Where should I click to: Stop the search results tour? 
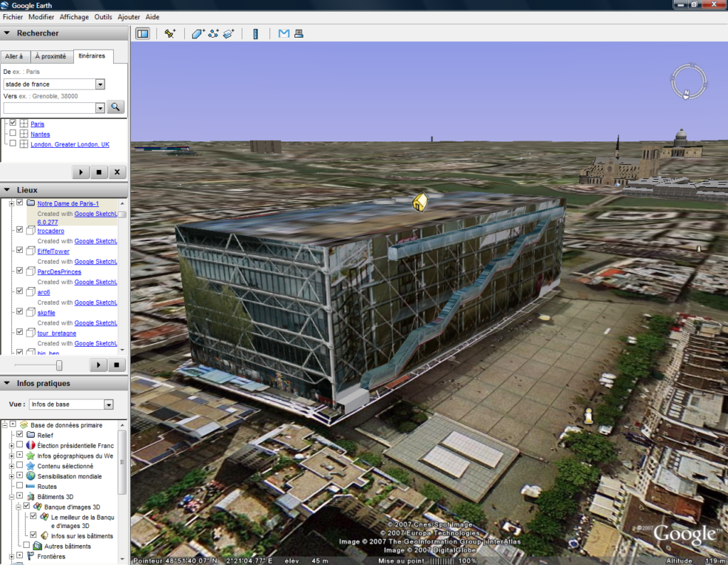tap(99, 172)
